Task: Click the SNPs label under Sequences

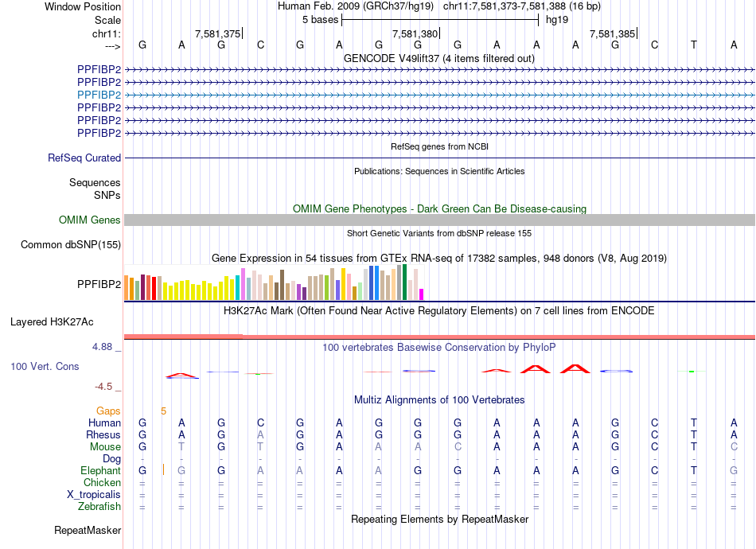Action: [107, 195]
